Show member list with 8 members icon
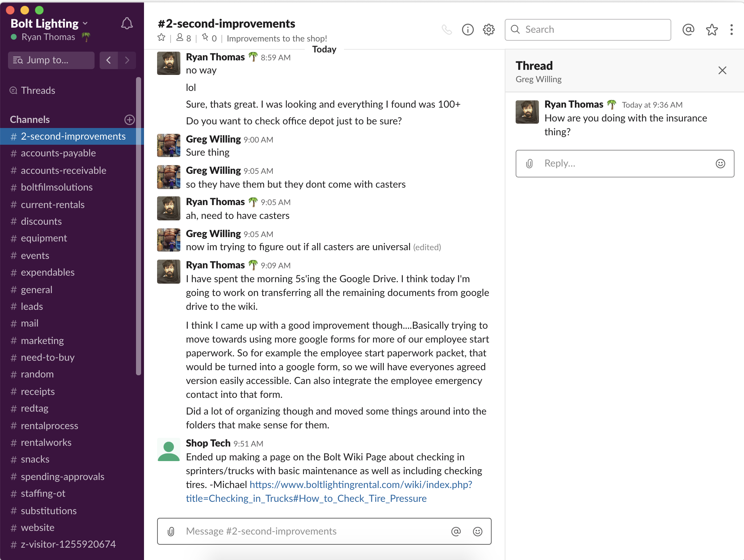The image size is (744, 560). click(184, 38)
